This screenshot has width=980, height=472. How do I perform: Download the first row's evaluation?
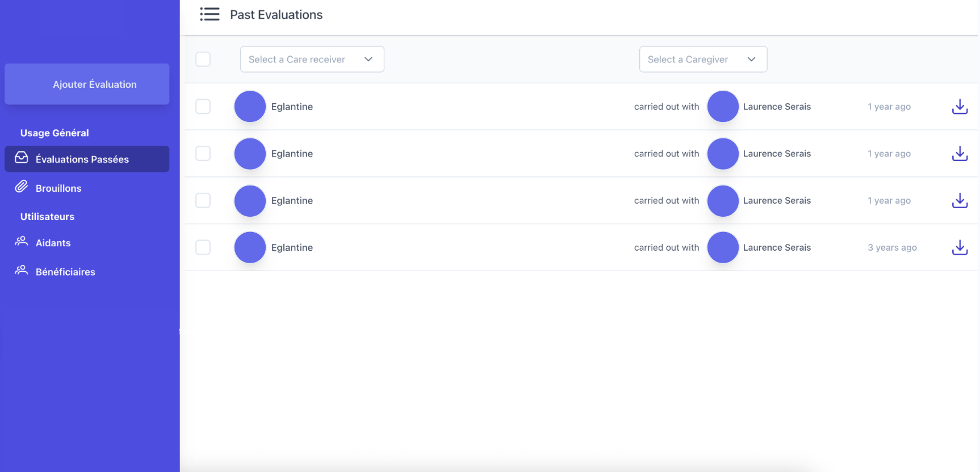click(x=960, y=107)
